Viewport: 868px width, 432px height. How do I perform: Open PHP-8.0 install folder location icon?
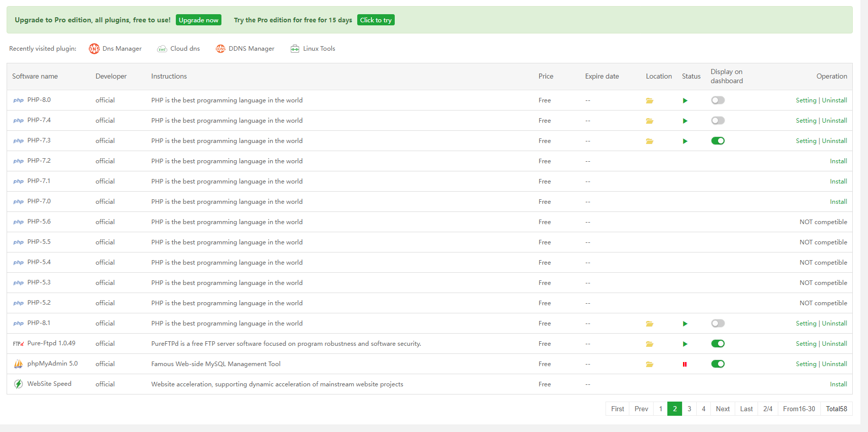coord(649,100)
